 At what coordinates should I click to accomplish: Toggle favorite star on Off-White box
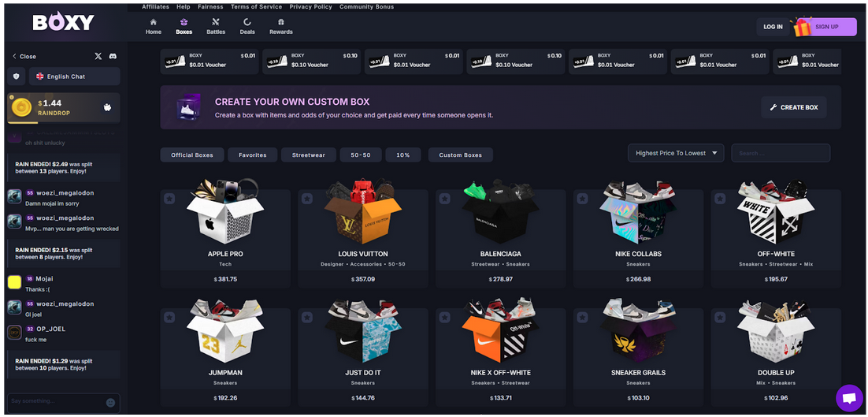click(x=720, y=199)
